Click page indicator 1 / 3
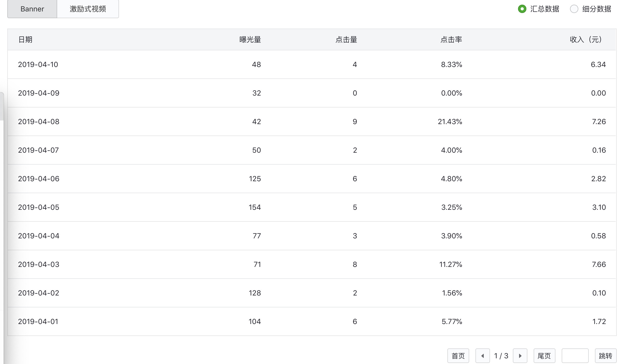Image resolution: width=623 pixels, height=364 pixels. pyautogui.click(x=501, y=356)
